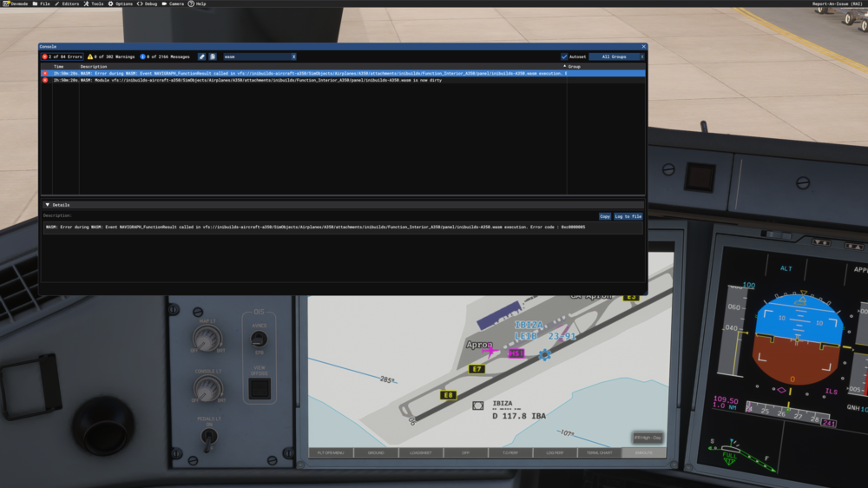
Task: Select the OFP tab on EFB
Action: 465,452
